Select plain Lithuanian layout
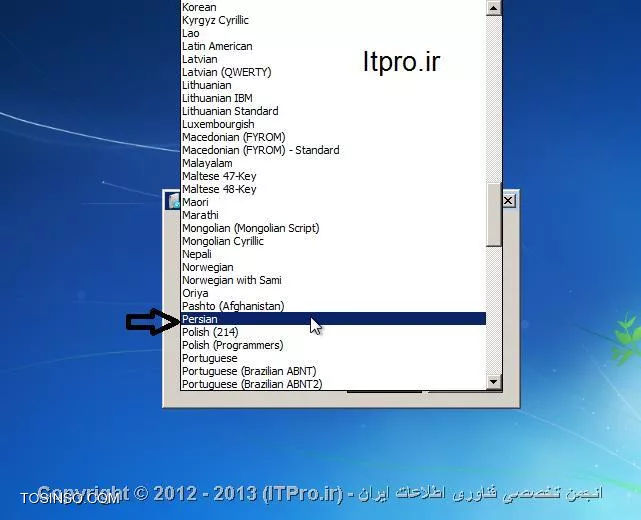This screenshot has height=520, width=641. (x=333, y=85)
